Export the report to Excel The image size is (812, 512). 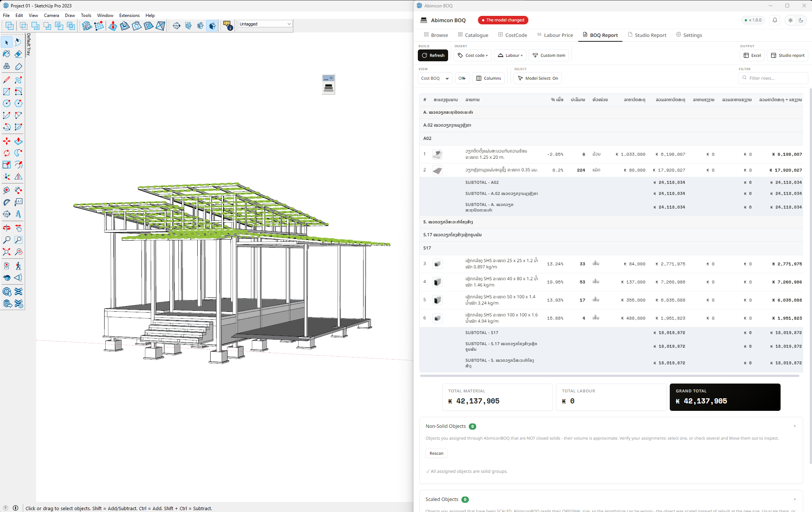pos(752,55)
